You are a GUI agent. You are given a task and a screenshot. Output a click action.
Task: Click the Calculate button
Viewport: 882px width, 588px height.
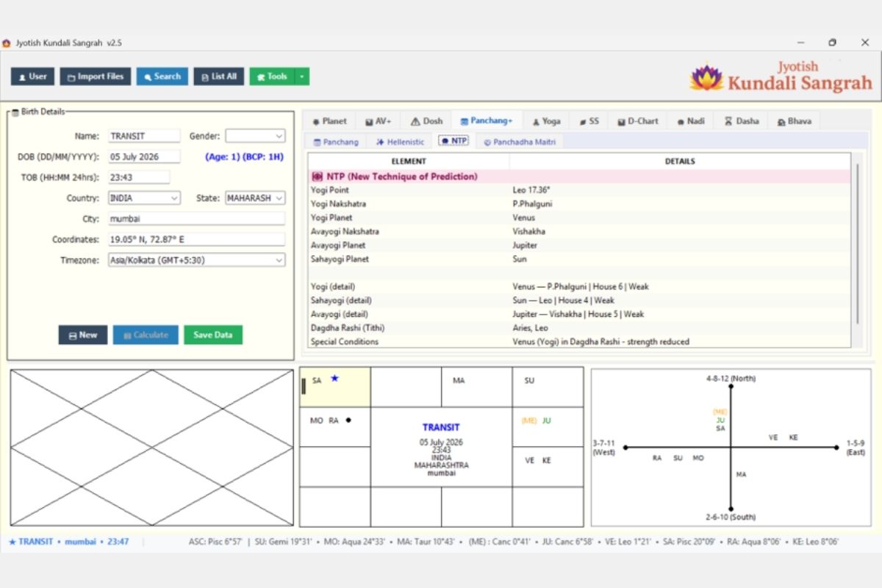(146, 334)
